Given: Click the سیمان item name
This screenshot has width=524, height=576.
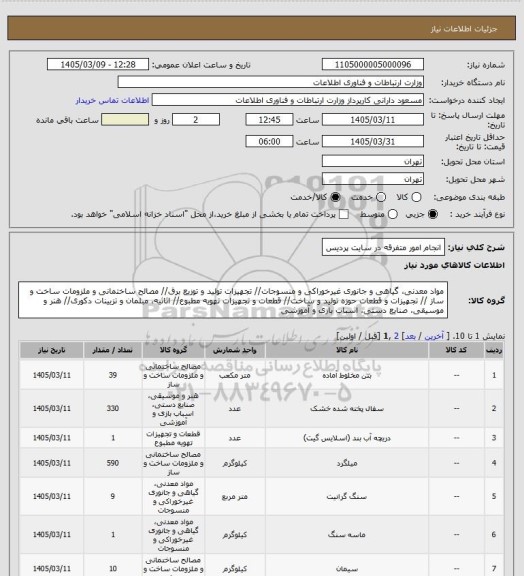Looking at the screenshot, I should pyautogui.click(x=347, y=568).
